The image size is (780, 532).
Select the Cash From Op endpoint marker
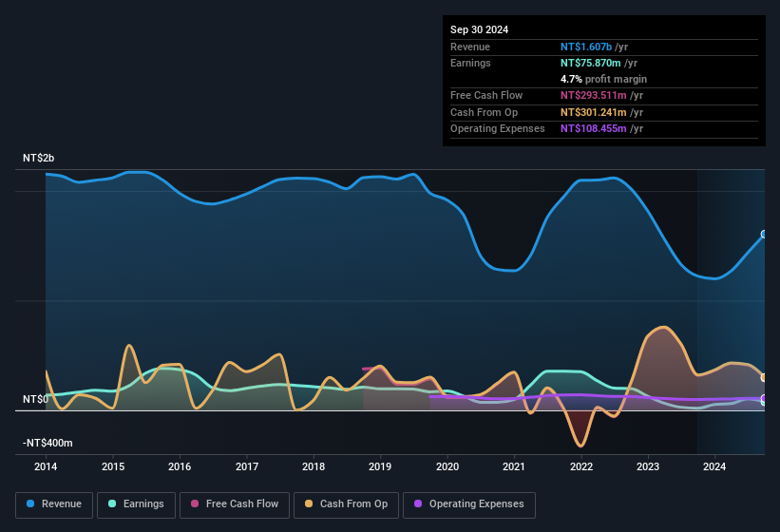tap(764, 378)
